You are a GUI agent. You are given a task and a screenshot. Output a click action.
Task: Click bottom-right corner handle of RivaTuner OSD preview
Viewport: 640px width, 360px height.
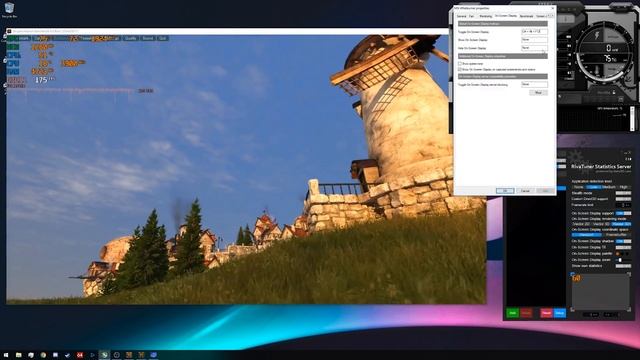click(629, 309)
